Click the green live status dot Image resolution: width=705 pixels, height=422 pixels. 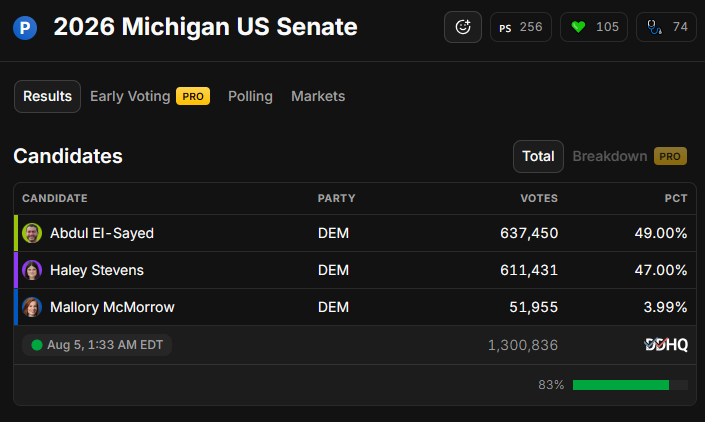(37, 345)
